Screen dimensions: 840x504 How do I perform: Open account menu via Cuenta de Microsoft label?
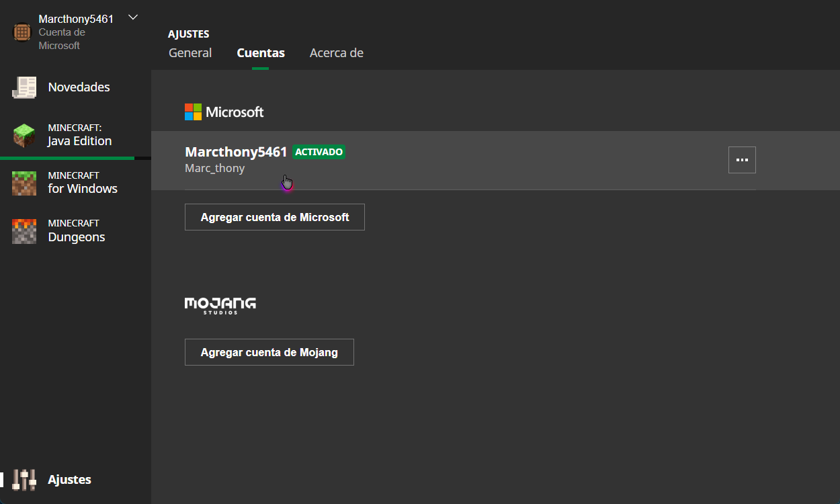tap(61, 39)
